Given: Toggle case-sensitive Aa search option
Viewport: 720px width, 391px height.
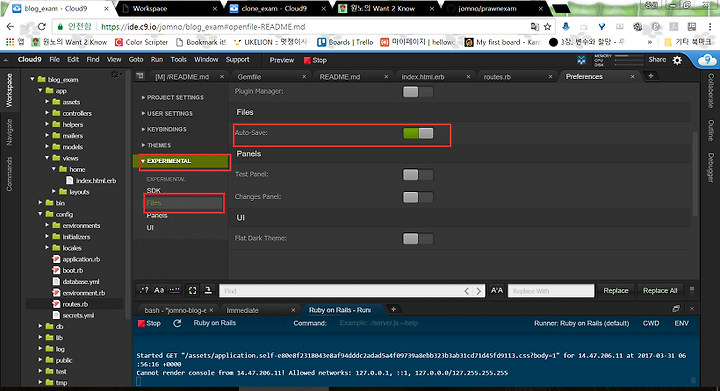Looking at the screenshot, I should tap(159, 290).
